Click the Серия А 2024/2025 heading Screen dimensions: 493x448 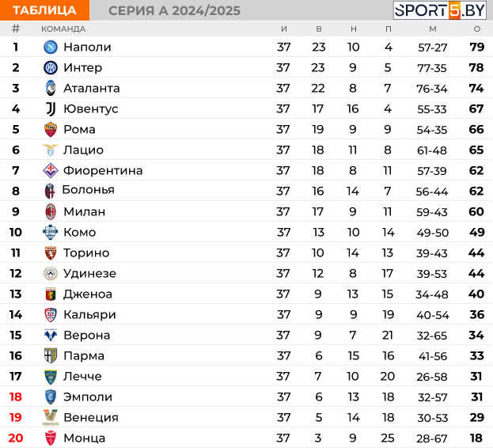pos(174,11)
